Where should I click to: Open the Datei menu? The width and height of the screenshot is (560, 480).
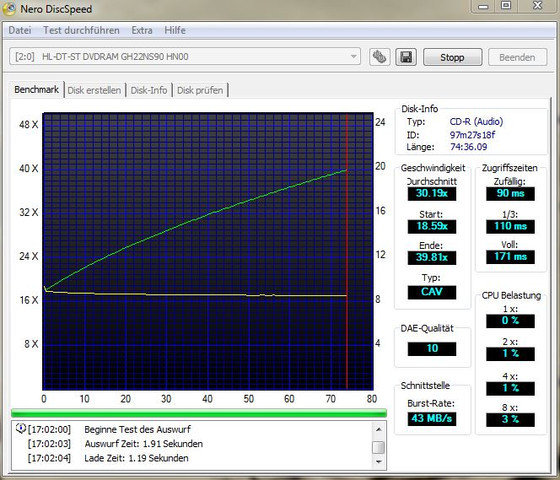(20, 30)
